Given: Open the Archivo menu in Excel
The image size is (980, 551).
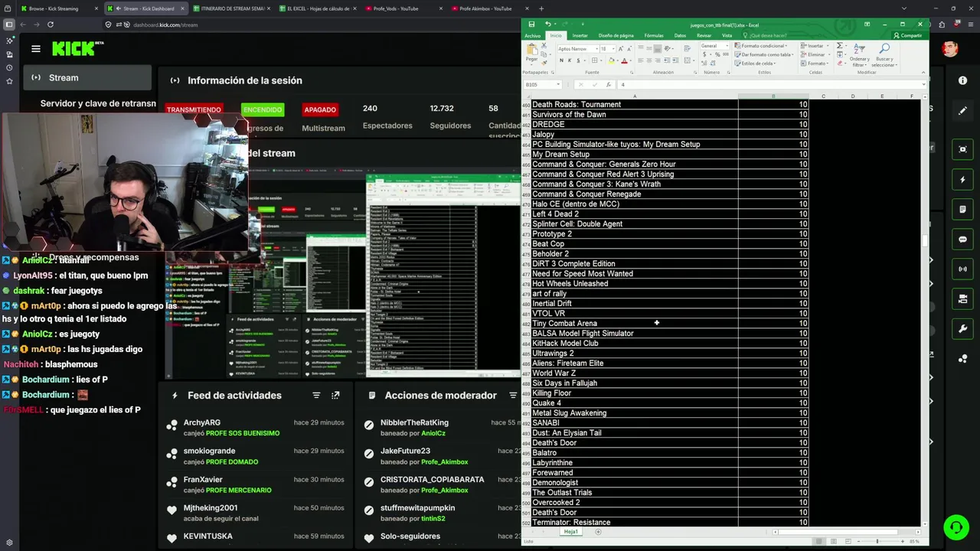Looking at the screenshot, I should [x=532, y=36].
